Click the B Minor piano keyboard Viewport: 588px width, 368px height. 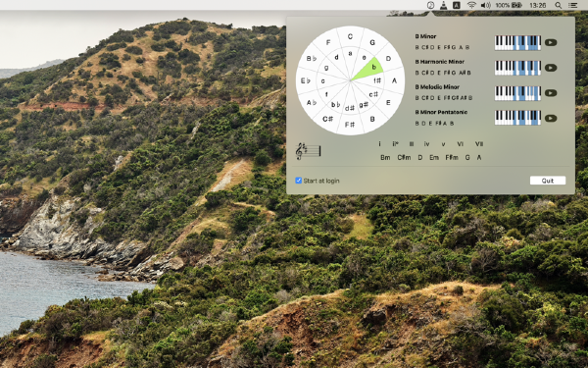point(517,42)
